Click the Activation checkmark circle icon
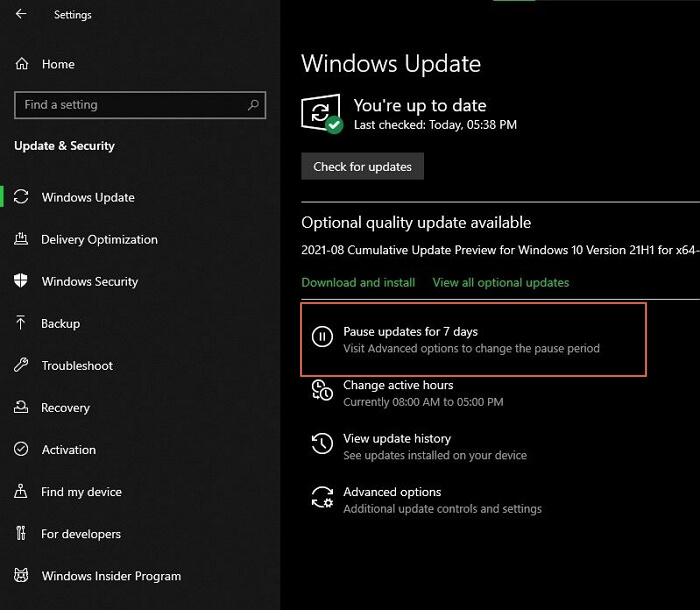 point(21,449)
